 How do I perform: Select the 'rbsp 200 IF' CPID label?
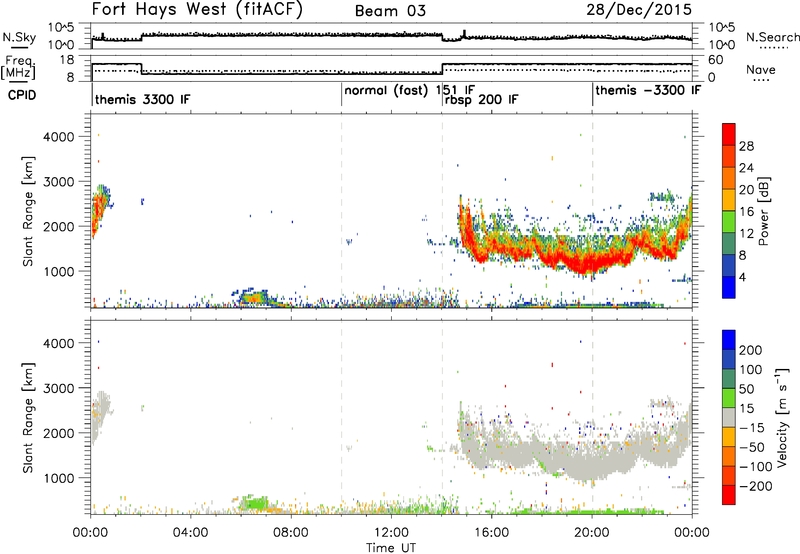[482, 100]
